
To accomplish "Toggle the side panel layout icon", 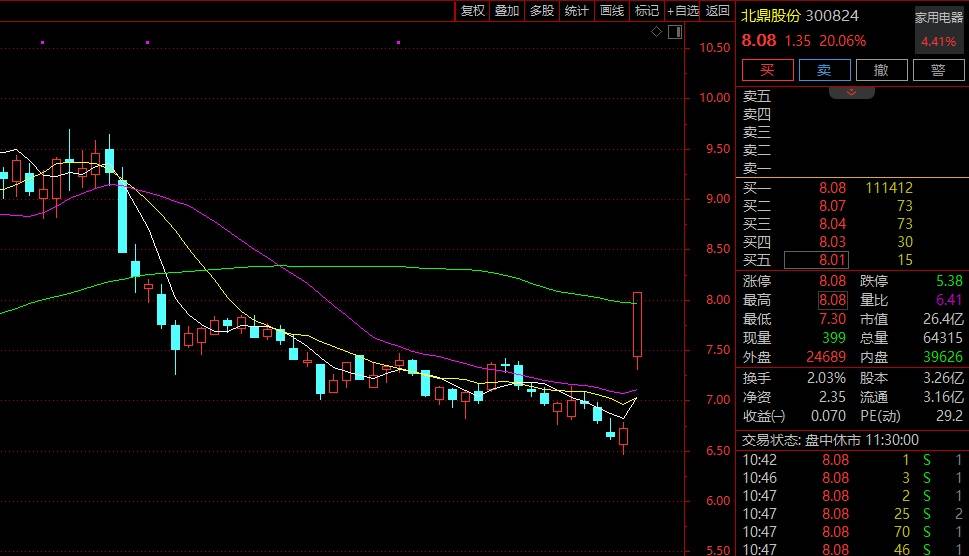I will click(x=674, y=32).
